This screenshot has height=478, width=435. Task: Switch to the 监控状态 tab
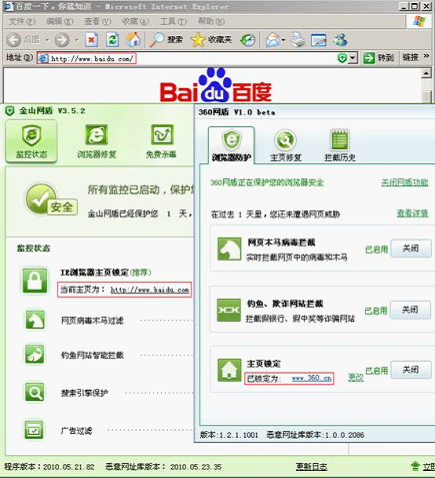point(31,142)
